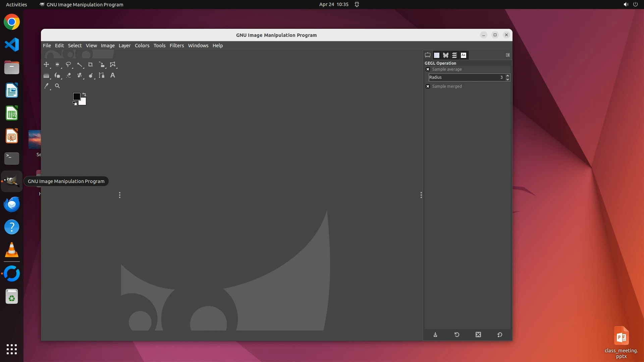Viewport: 644px width, 362px height.
Task: Swap foreground and background colors
Action: coord(84,95)
